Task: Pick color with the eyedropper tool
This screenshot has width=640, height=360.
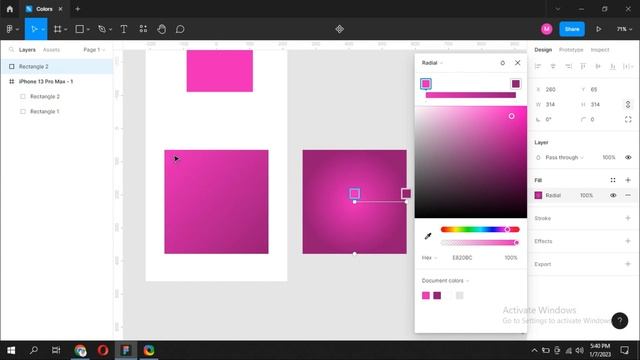Action: pos(428,236)
